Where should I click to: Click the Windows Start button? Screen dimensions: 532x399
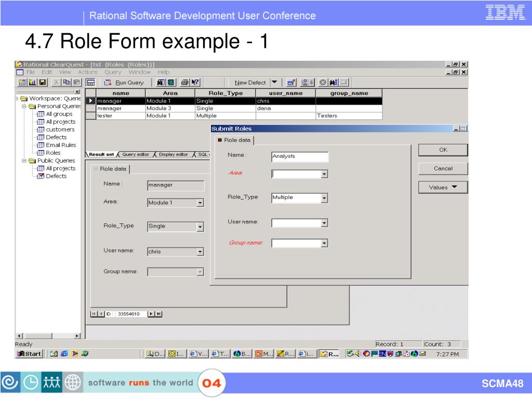point(29,354)
